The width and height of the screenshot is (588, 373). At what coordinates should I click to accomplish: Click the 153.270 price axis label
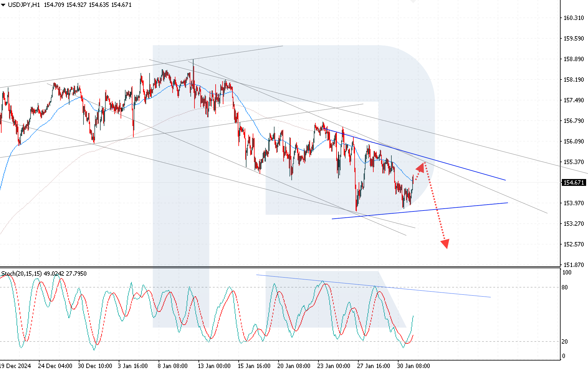click(x=574, y=224)
